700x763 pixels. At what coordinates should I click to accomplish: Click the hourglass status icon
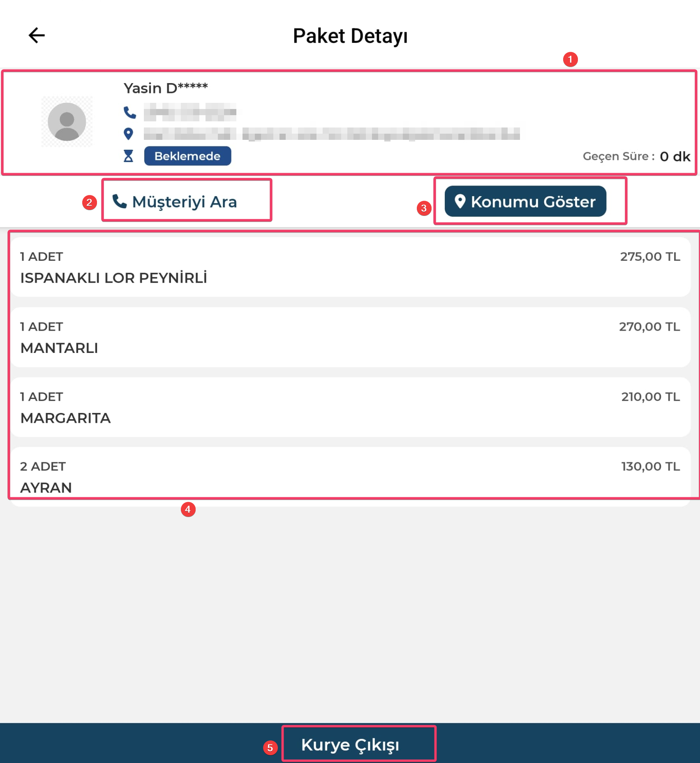click(129, 156)
